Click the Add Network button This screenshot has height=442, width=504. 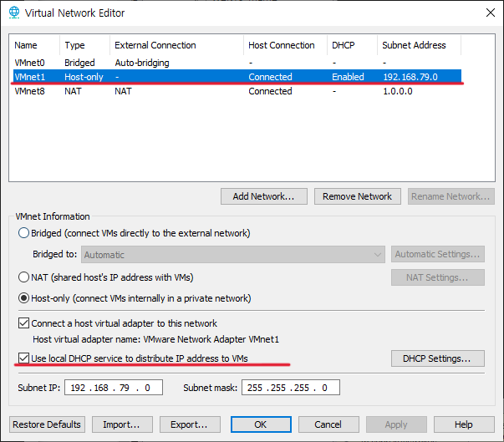[263, 196]
